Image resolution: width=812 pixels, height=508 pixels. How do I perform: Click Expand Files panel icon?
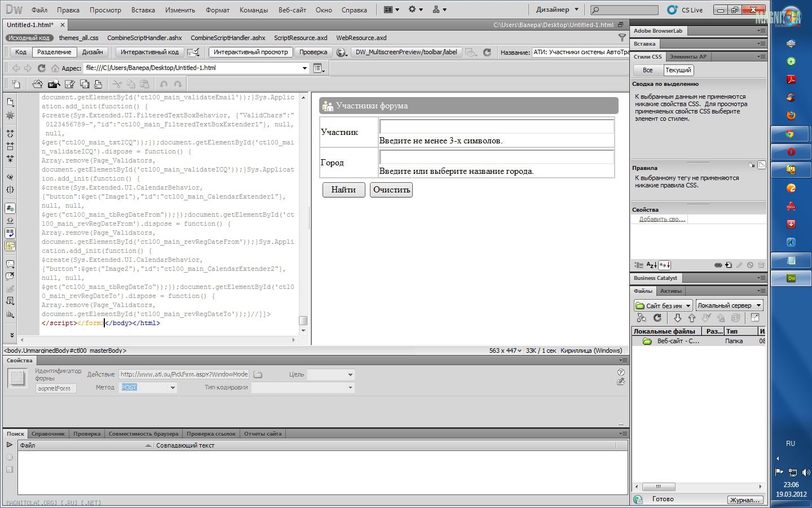pyautogui.click(x=755, y=318)
